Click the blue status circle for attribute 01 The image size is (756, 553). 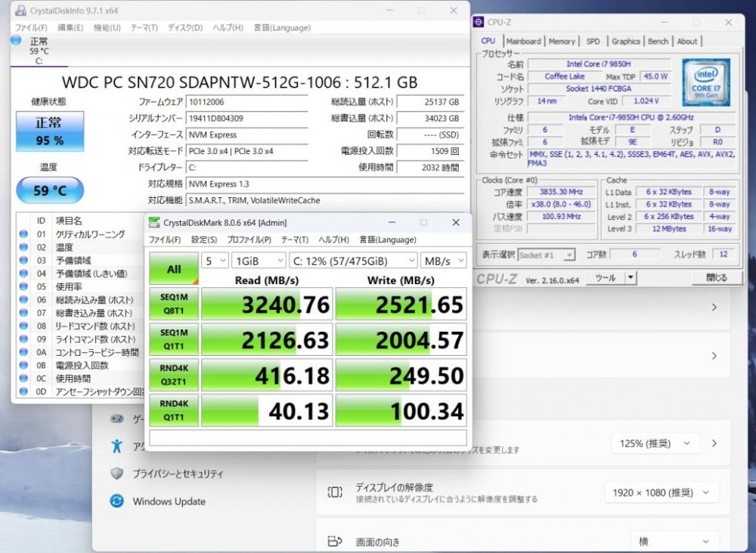[23, 234]
